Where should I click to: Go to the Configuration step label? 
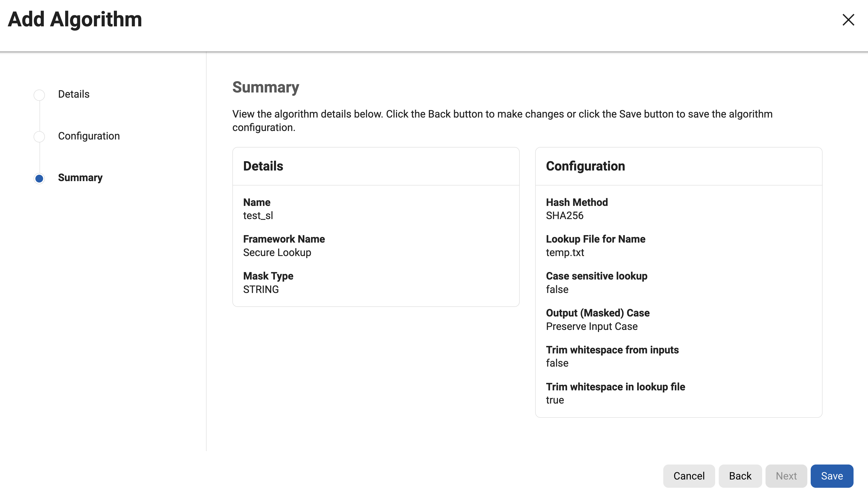[x=89, y=136]
